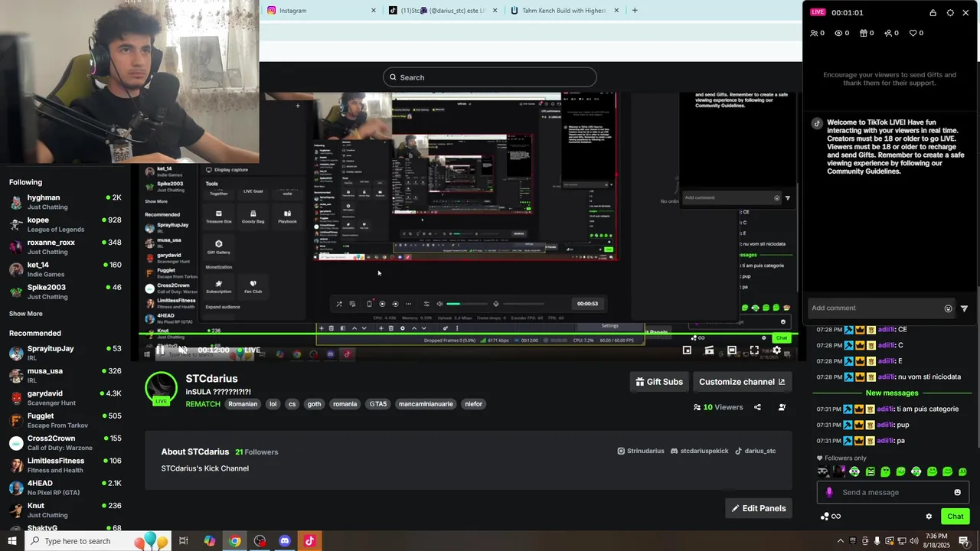Click the Kick Search field
The height and width of the screenshot is (551, 980).
(490, 77)
